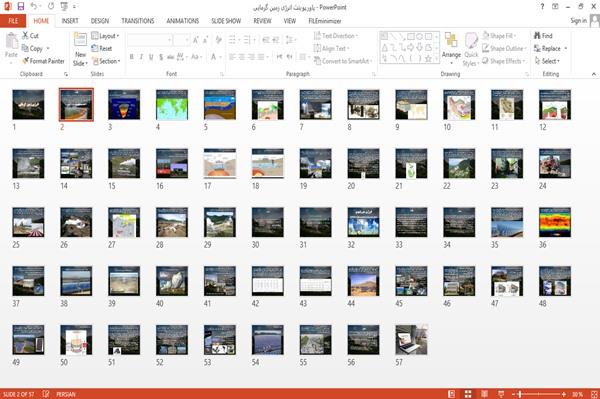Toggle Underline formatting
The width and height of the screenshot is (600, 399).
151,57
